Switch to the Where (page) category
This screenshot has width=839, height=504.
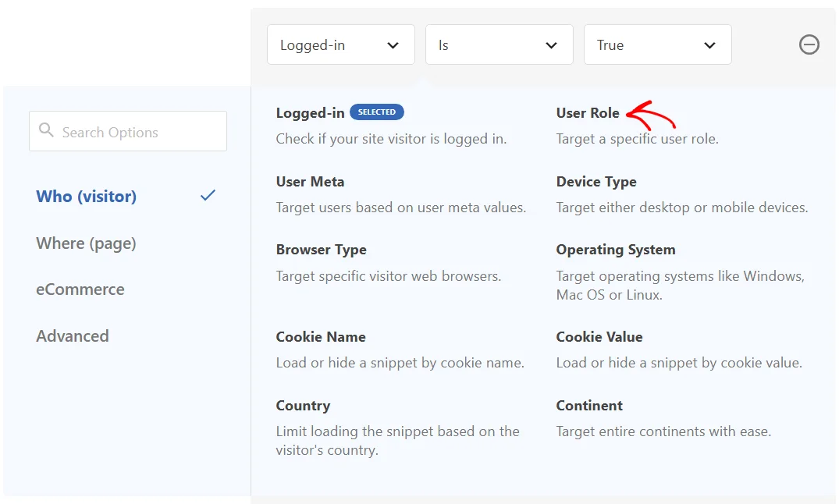pos(86,243)
